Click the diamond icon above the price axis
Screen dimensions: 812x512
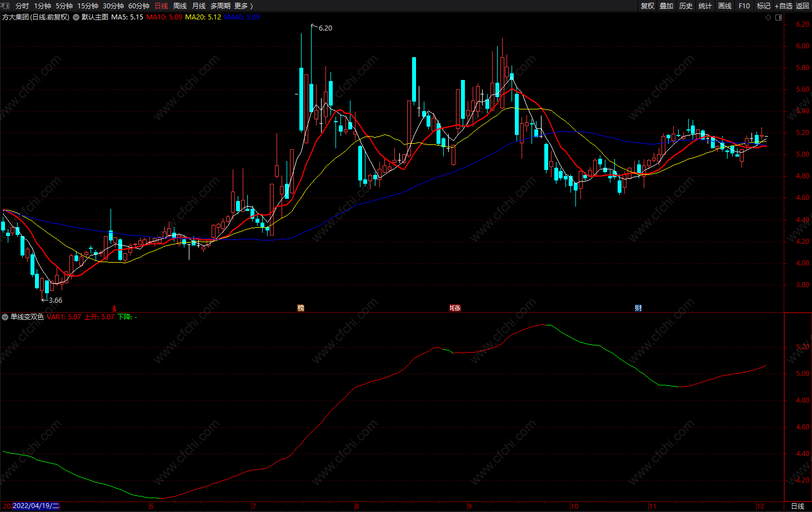pyautogui.click(x=769, y=17)
